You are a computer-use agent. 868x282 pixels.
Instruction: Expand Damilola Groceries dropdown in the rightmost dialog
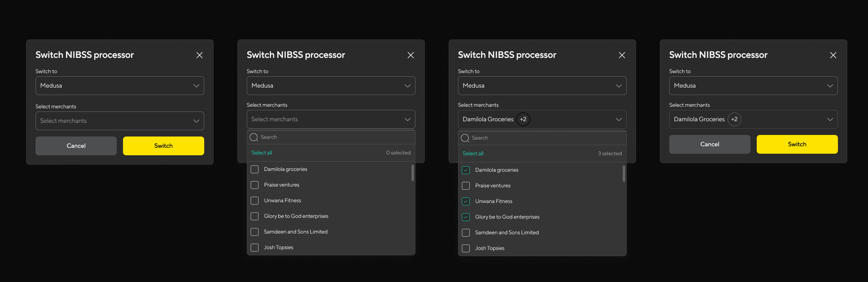(754, 119)
